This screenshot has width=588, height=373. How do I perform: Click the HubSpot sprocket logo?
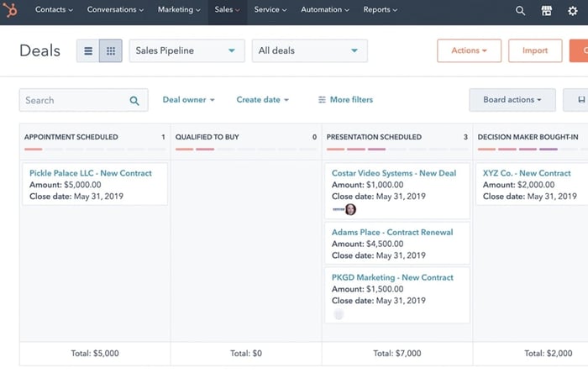click(x=13, y=11)
